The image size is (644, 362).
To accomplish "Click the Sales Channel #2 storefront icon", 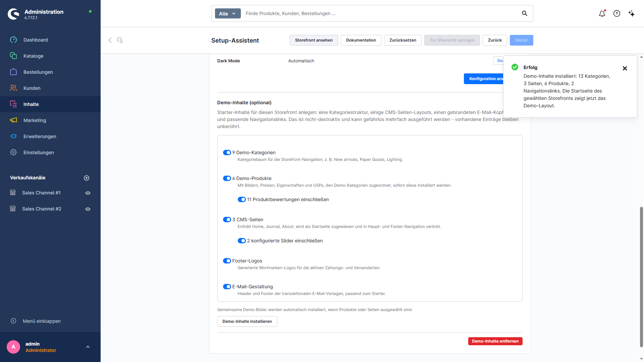I will 13,209.
